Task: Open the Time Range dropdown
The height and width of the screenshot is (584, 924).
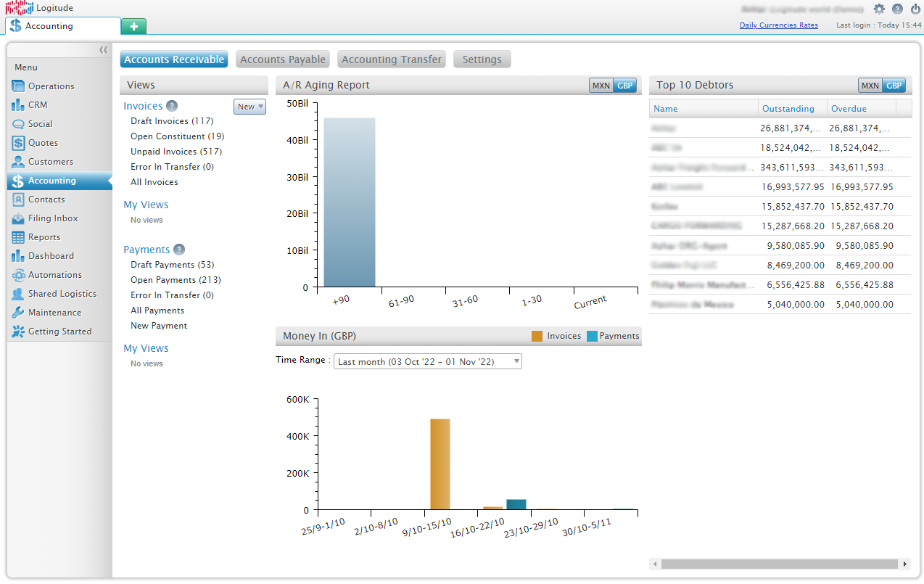Action: coord(427,361)
